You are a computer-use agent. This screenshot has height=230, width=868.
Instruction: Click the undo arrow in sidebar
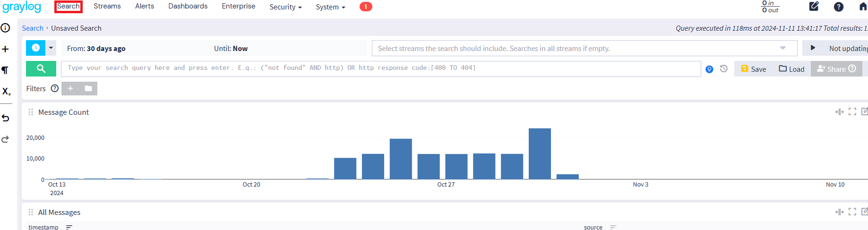tap(6, 118)
